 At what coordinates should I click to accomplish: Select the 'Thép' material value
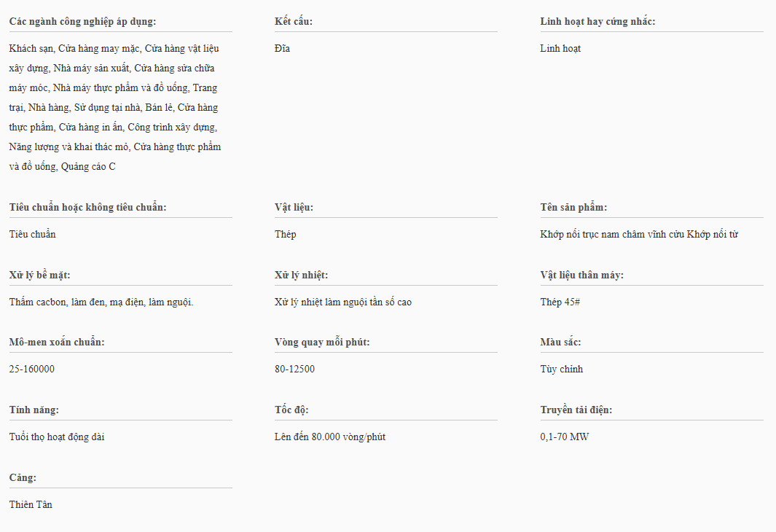[286, 235]
